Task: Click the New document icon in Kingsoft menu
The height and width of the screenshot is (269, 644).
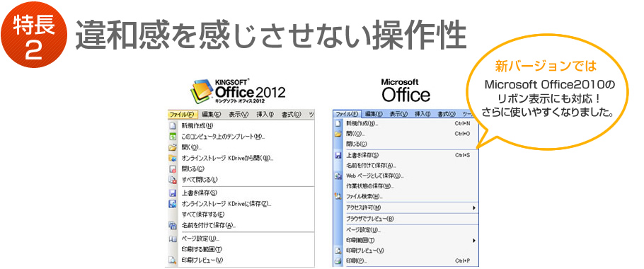Action: click(173, 126)
